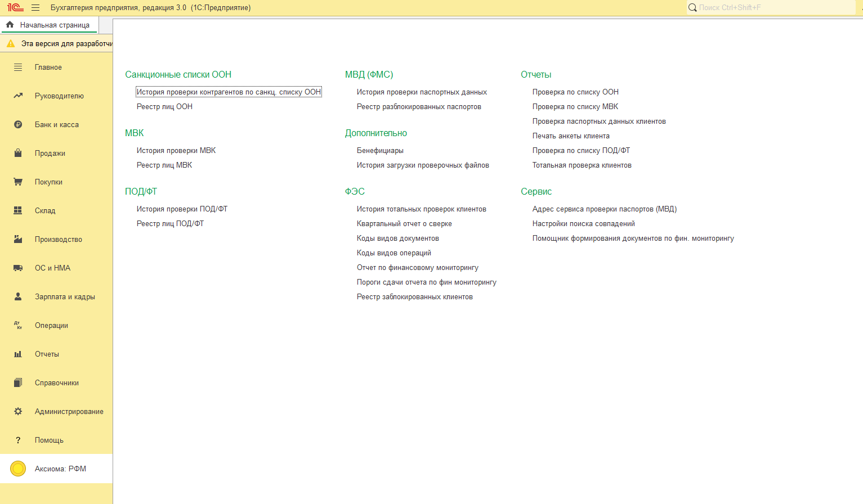Open История проверки ПОД/ФТ
The width and height of the screenshot is (863, 504).
pos(182,209)
